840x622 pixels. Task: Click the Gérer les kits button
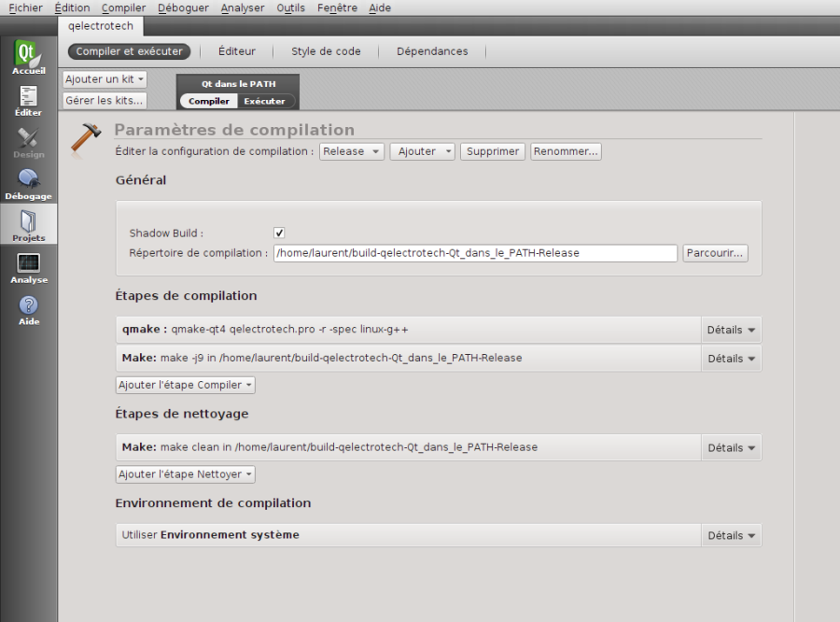click(105, 100)
